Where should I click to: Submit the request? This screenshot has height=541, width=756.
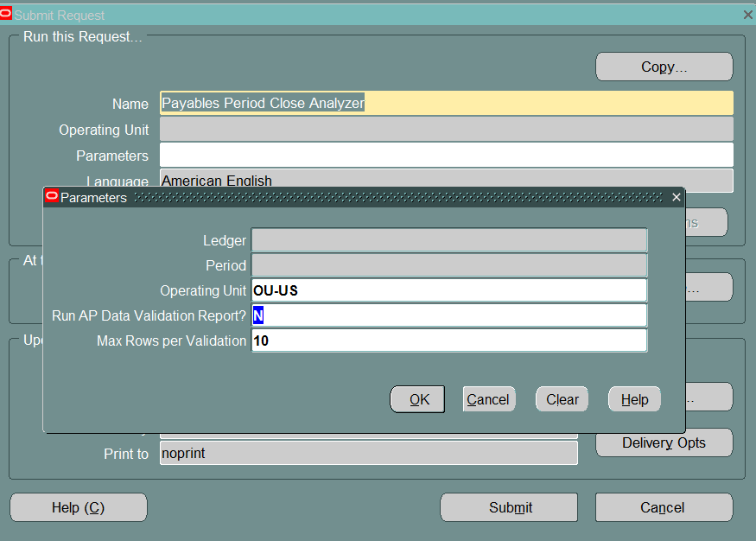click(x=509, y=507)
